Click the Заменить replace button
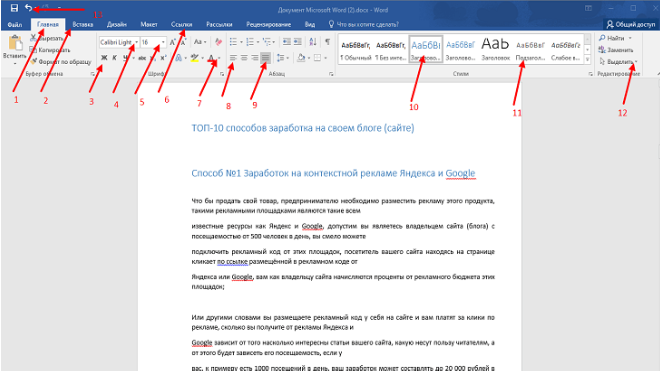Image resolution: width=660 pixels, height=371 pixels. [616, 50]
